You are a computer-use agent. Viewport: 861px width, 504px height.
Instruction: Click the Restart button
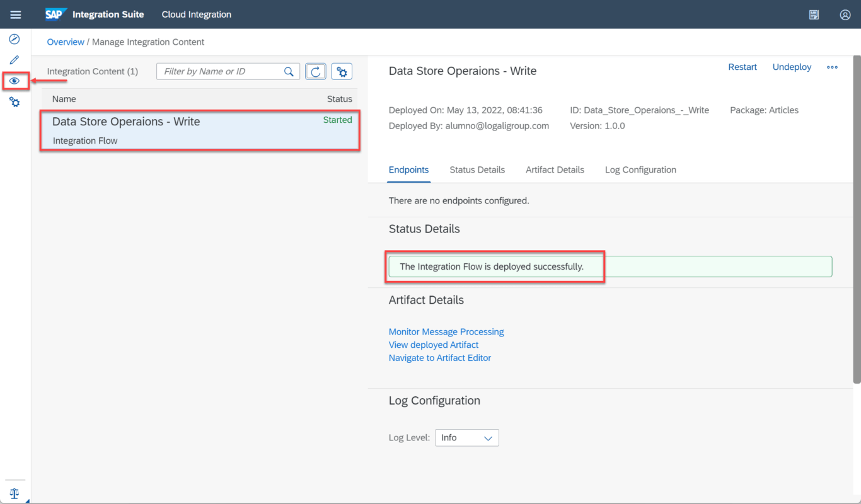743,67
